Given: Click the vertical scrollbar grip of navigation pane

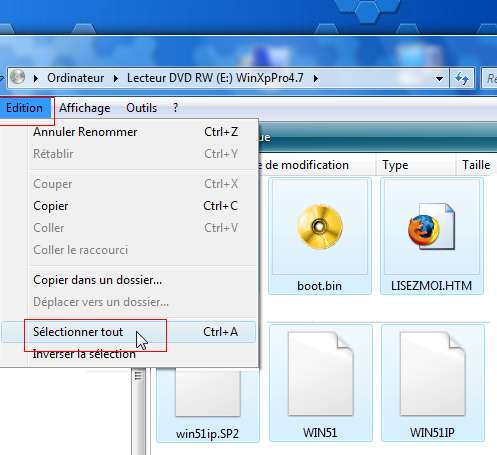Looking at the screenshot, I should (x=138, y=375).
